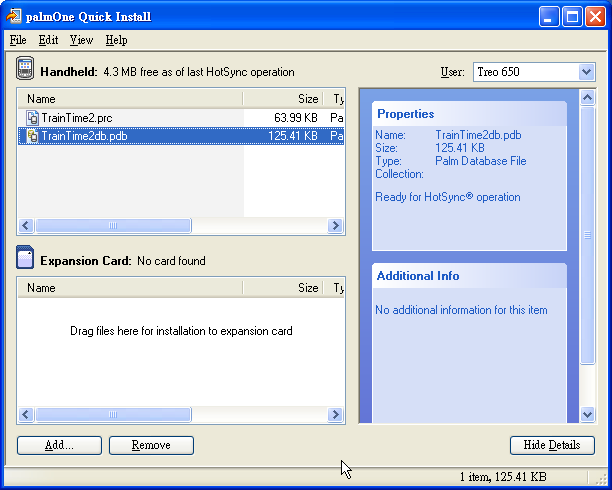Minimize the palmOne Quick Install window
612x490 pixels.
point(549,16)
